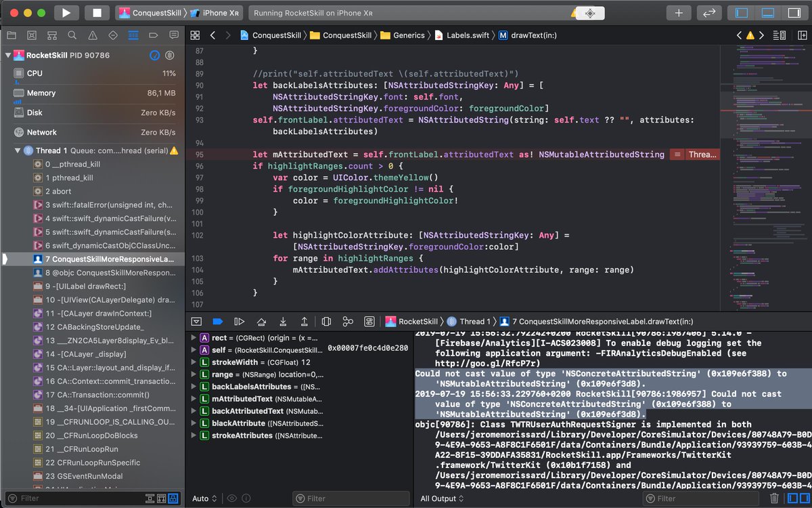
Task: Open Simulate Location / environment overrides icon
Action: (x=369, y=321)
